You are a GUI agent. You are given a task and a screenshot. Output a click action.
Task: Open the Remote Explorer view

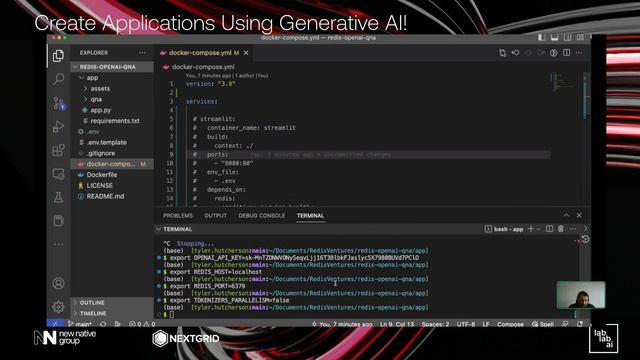[x=58, y=174]
